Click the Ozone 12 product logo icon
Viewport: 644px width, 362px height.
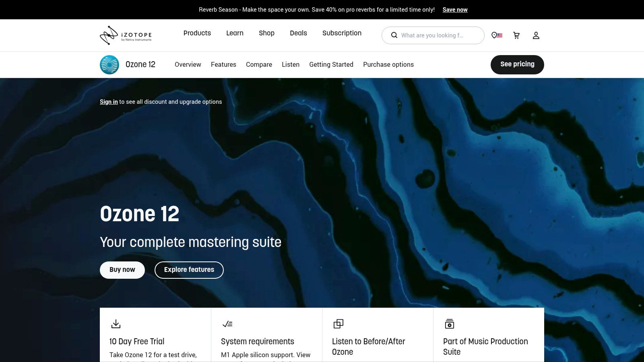point(109,65)
